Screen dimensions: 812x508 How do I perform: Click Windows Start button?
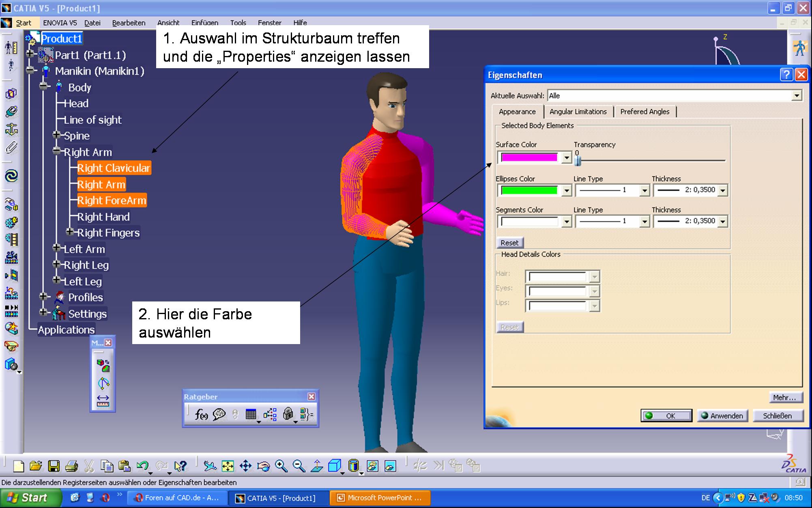31,498
